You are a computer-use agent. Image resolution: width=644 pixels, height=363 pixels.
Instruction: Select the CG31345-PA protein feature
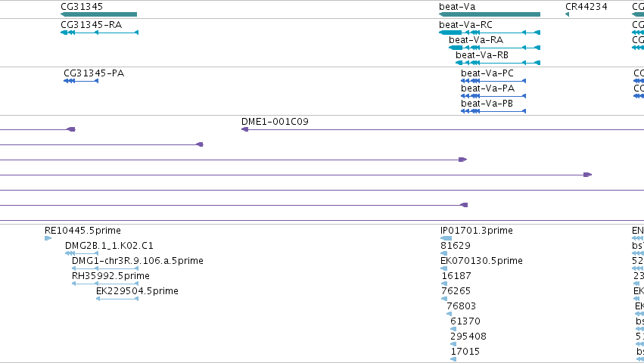(81, 81)
